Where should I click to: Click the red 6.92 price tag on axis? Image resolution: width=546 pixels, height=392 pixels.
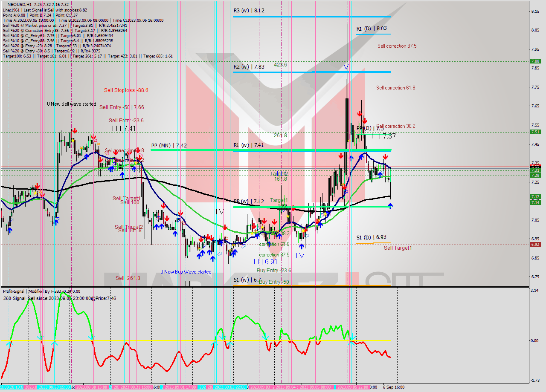(x=535, y=245)
